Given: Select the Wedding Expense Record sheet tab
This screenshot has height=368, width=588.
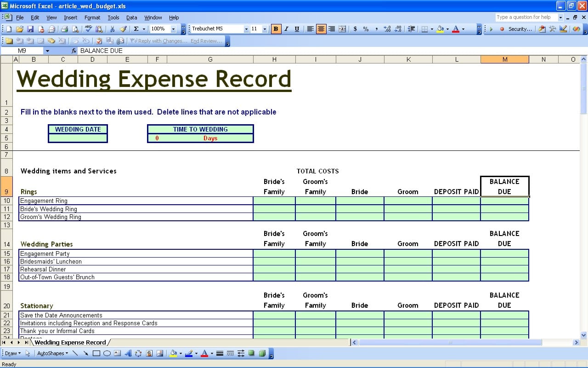Looking at the screenshot, I should click(71, 342).
